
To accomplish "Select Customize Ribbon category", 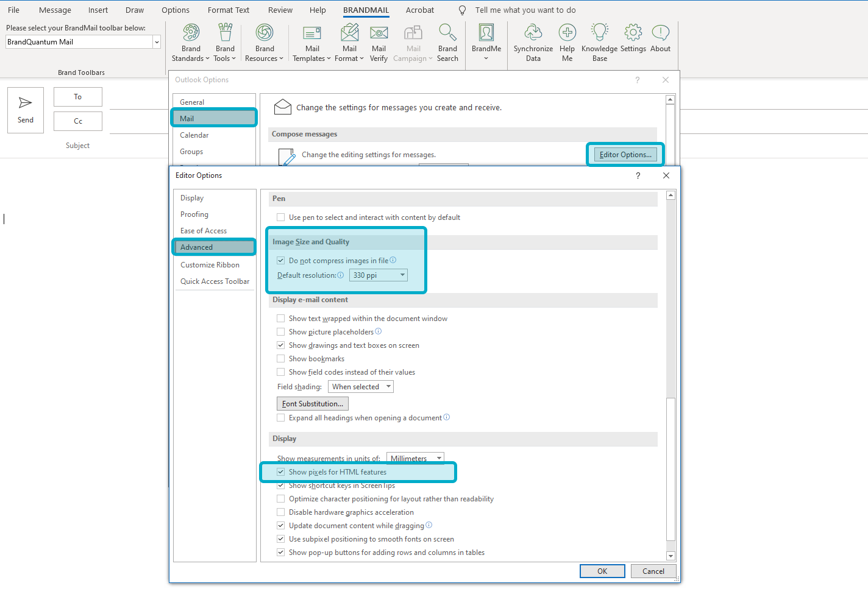I will pos(210,265).
